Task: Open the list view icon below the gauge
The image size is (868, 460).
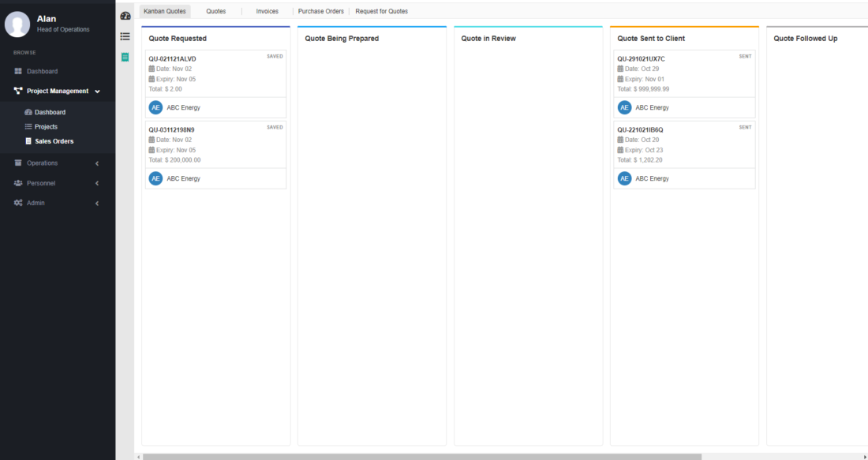Action: click(125, 36)
